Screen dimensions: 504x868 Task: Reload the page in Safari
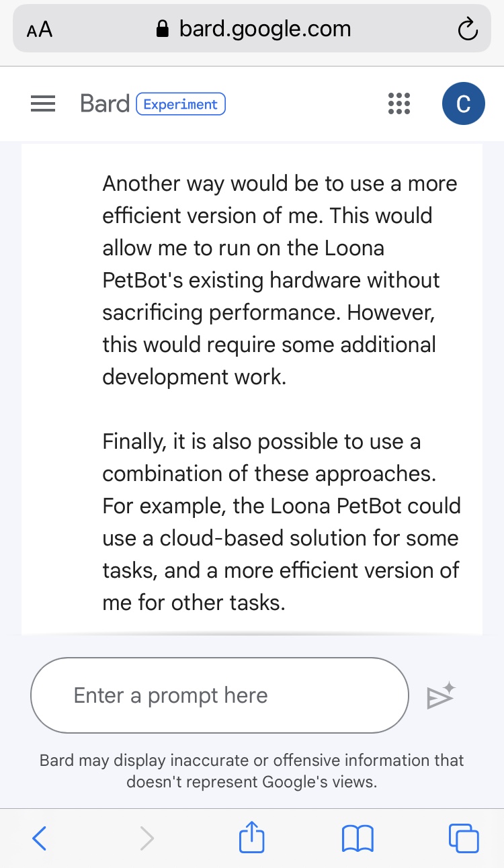466,30
